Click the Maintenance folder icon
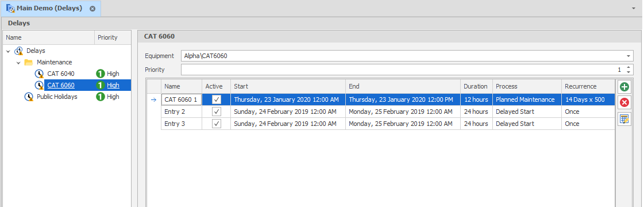The width and height of the screenshot is (644, 207). point(28,63)
